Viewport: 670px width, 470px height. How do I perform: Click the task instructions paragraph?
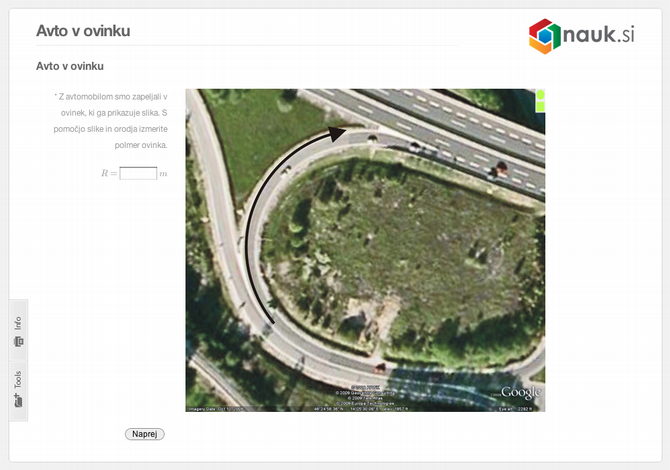111,121
